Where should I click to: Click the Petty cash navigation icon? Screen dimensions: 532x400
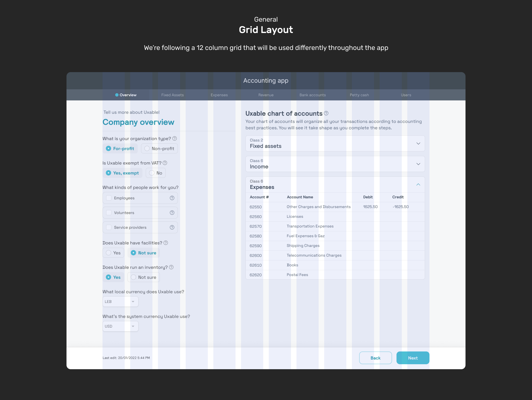(359, 95)
